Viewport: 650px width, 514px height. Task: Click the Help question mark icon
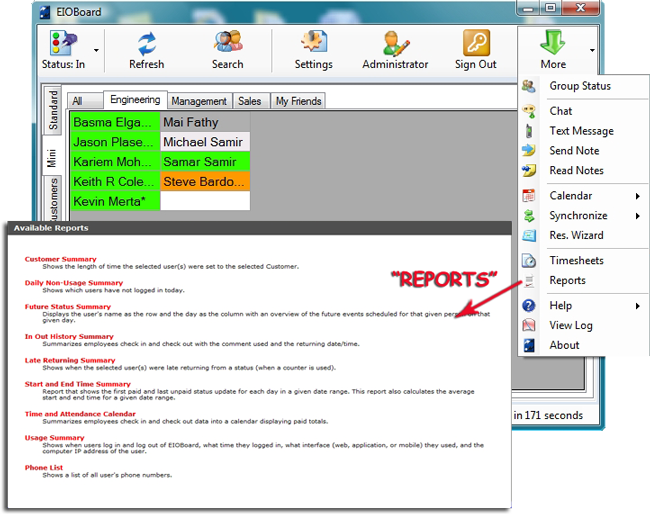tap(529, 306)
